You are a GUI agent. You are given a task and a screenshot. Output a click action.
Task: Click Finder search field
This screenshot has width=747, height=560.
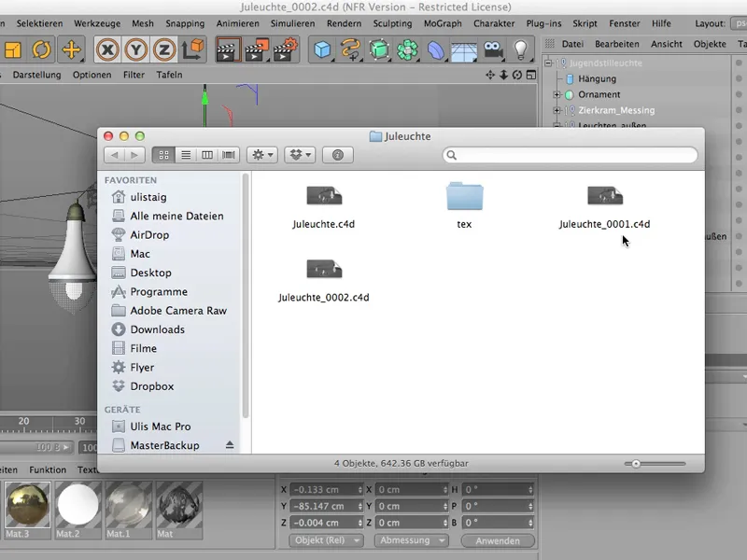point(571,155)
